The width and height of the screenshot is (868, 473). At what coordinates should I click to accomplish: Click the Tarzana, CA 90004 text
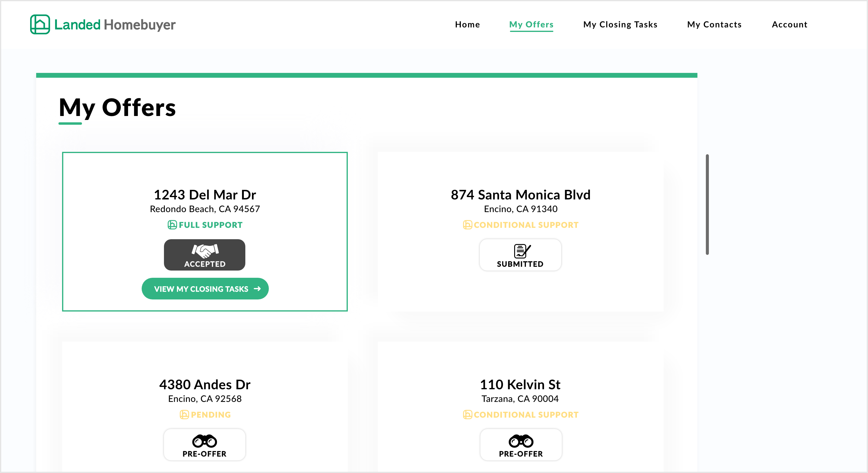tap(520, 399)
